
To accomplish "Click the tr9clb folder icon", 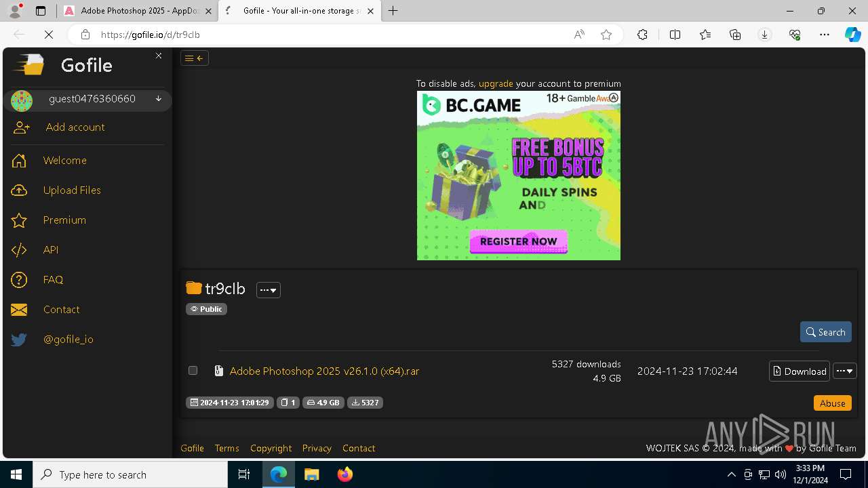I will [x=194, y=288].
